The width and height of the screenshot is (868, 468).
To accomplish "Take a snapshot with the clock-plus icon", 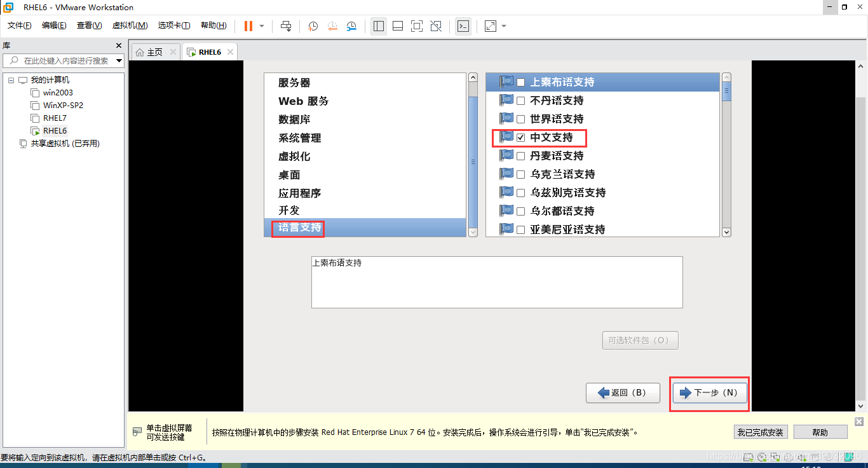I will [x=313, y=26].
